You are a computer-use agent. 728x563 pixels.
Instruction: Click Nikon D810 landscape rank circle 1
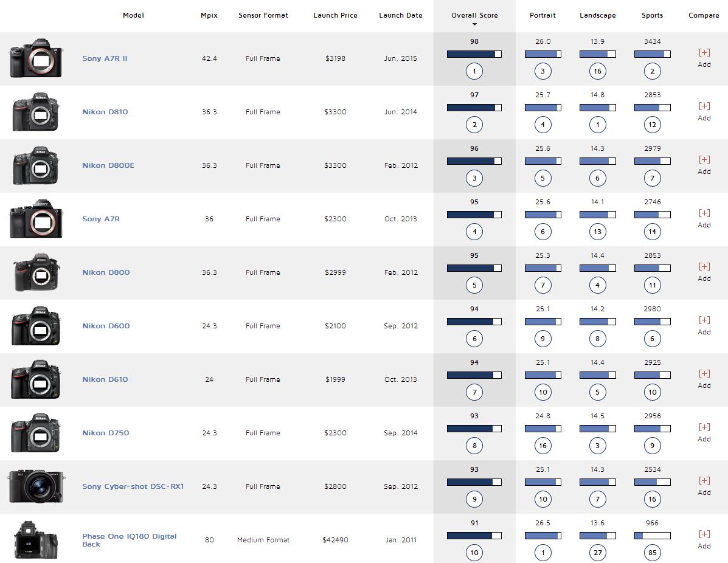597,125
